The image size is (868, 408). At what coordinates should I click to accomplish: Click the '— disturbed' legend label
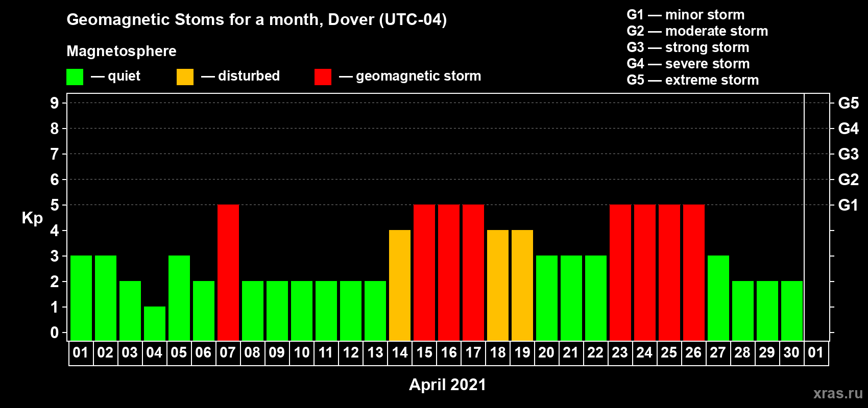coord(240,76)
